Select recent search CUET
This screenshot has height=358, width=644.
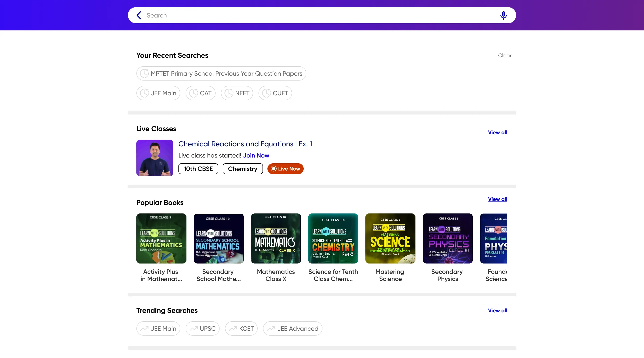[275, 93]
